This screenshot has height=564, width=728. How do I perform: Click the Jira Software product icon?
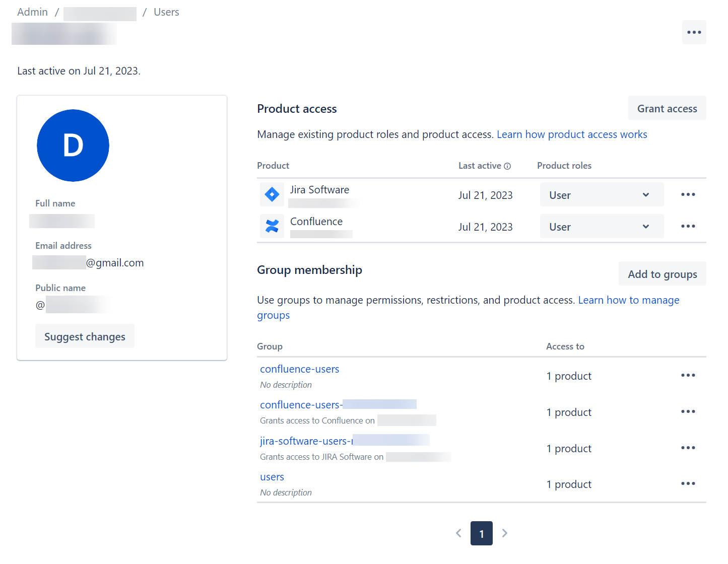pos(272,194)
